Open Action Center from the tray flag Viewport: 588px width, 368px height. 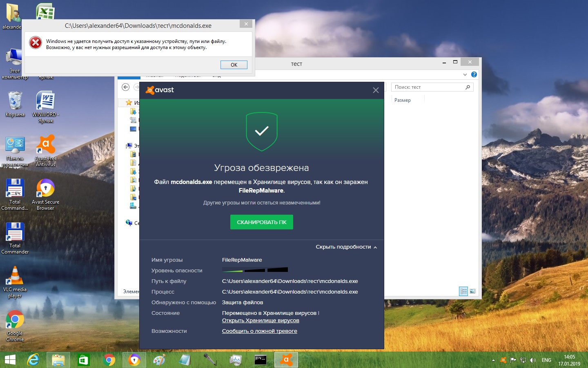point(513,360)
